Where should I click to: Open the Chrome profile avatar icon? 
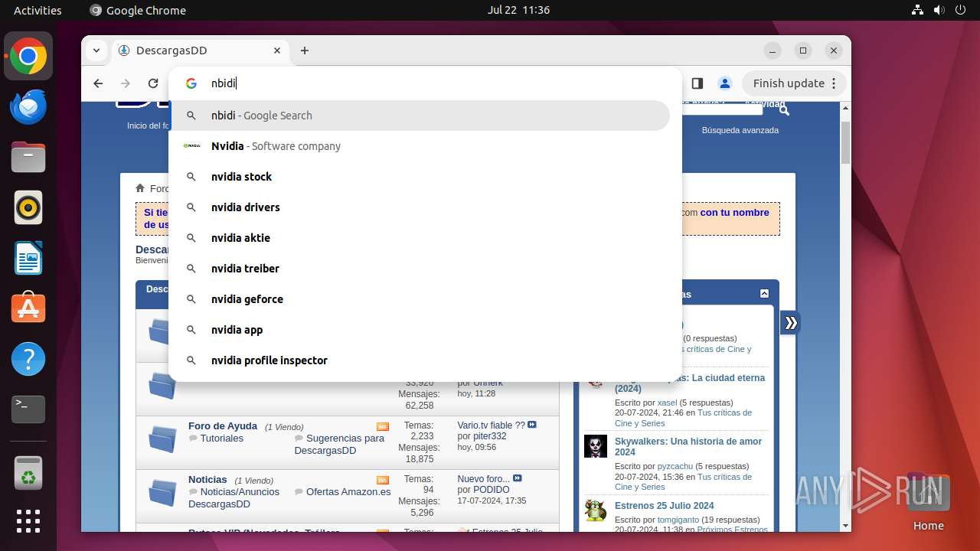[x=724, y=83]
